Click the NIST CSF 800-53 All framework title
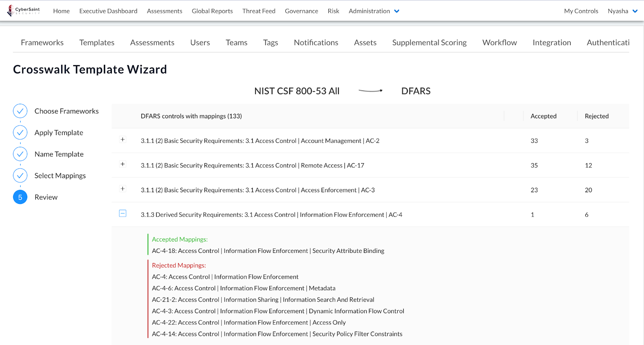The image size is (644, 345). coord(297,91)
